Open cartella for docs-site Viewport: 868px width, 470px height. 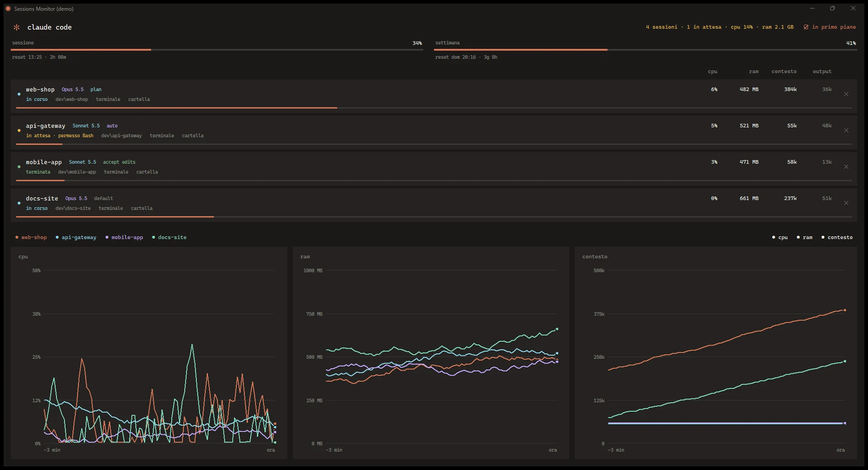tap(142, 208)
